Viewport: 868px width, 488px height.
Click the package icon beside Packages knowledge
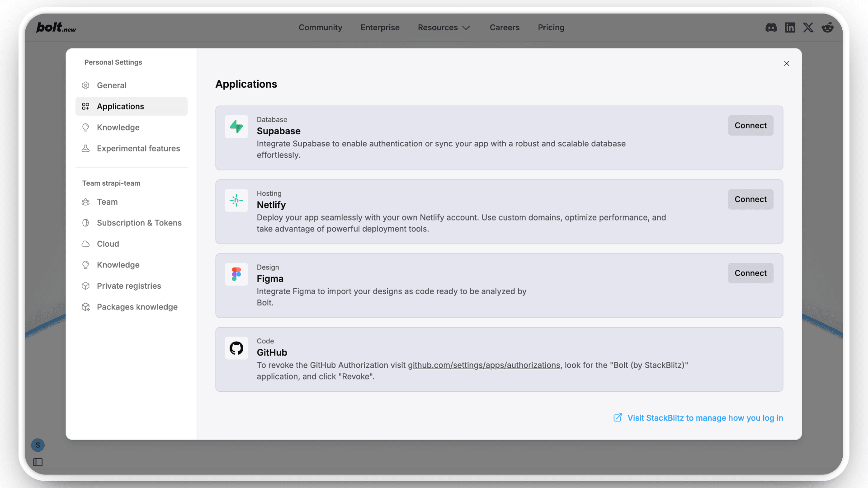coord(85,307)
